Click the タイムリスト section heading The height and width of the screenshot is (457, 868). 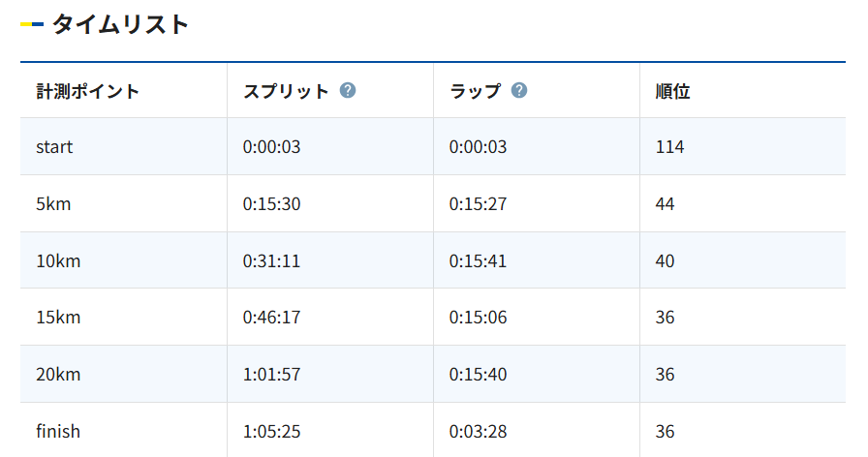[121, 24]
